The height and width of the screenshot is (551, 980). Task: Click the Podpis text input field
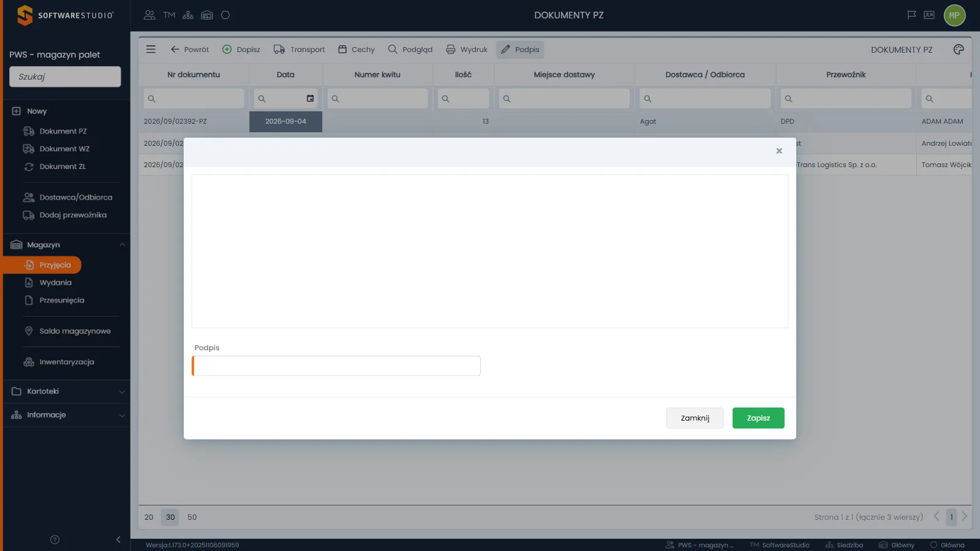tap(336, 366)
